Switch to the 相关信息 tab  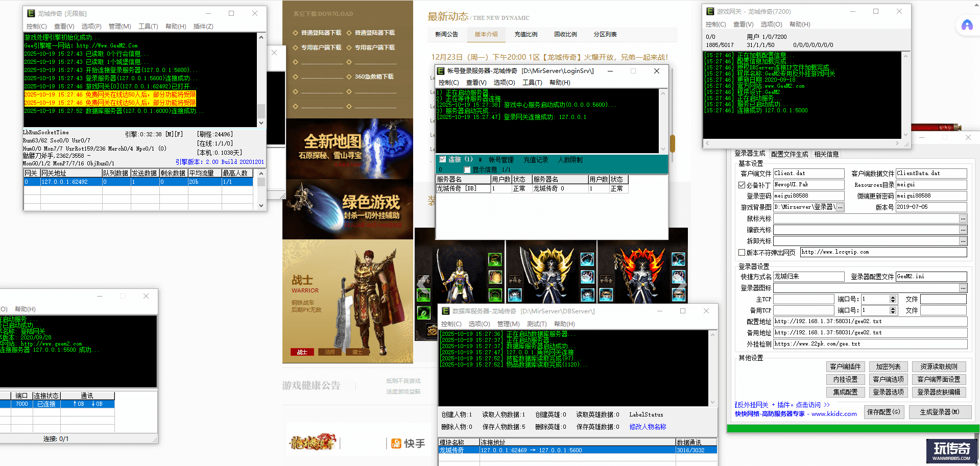coord(826,154)
